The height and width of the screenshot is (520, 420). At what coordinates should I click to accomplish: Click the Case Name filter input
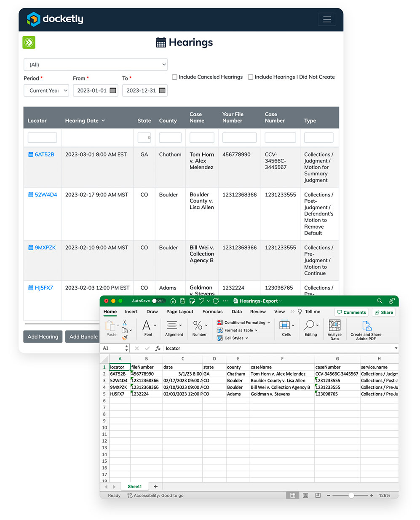click(x=202, y=137)
